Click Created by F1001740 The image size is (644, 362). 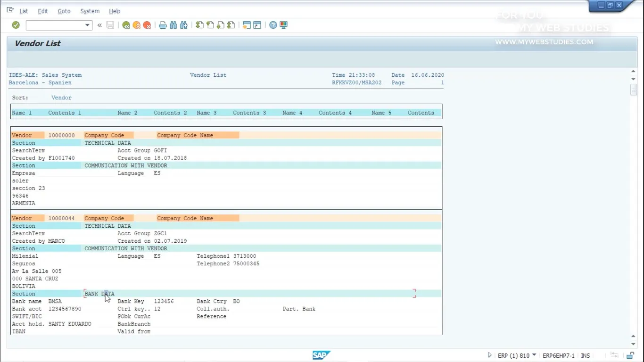pos(43,158)
